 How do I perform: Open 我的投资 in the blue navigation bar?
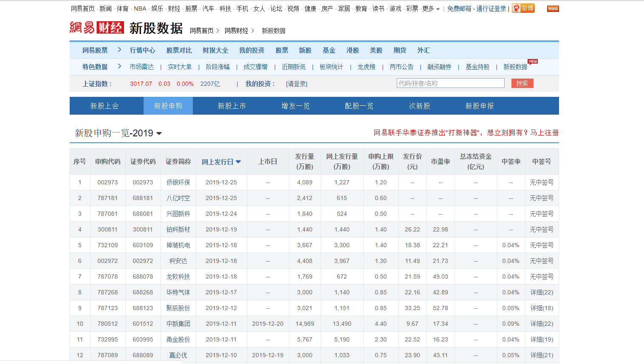tap(251, 50)
